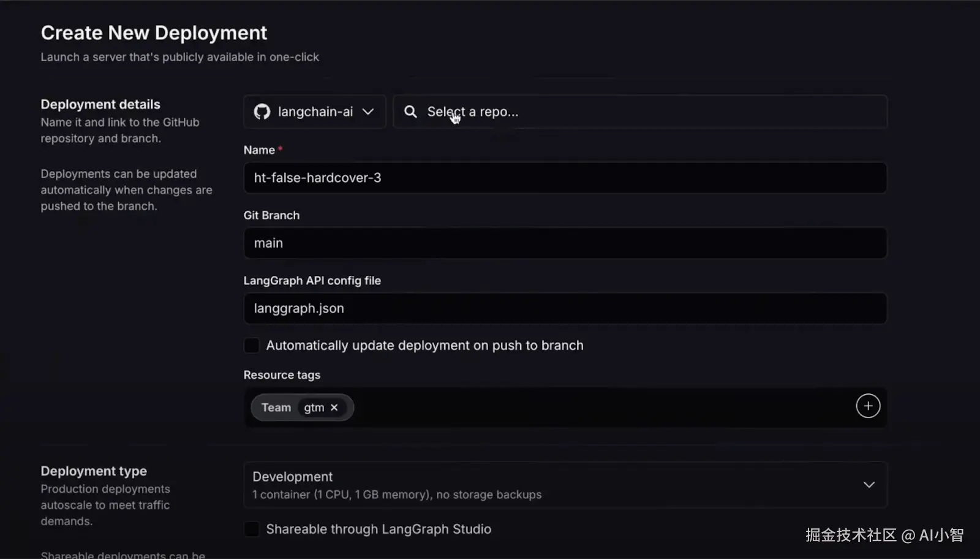Click the Resource tags label

pyautogui.click(x=282, y=375)
